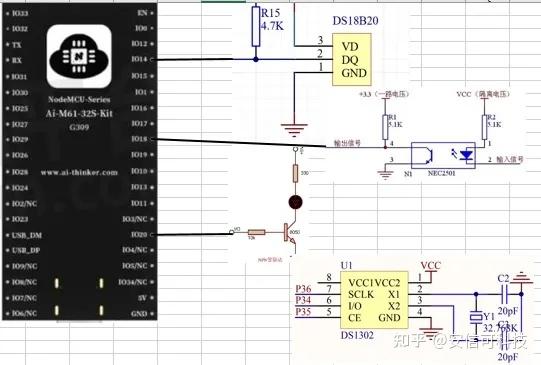Viewport: 541px width, 365px height.
Task: Click the IO27 pin label
Action: coord(20,124)
